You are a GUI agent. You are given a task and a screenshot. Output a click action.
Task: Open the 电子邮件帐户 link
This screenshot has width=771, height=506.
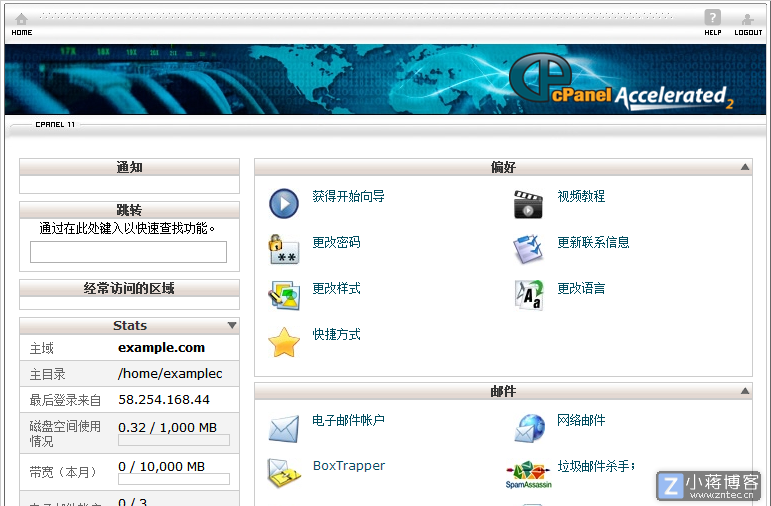(x=348, y=420)
